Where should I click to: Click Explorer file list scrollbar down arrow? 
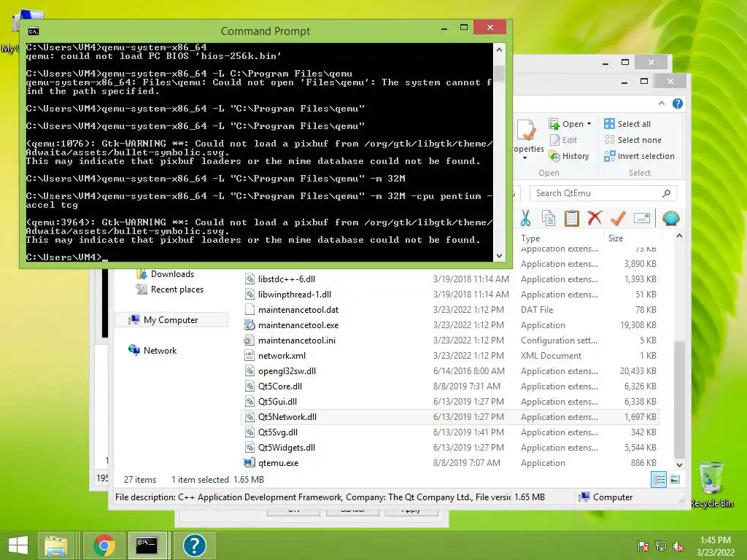click(x=680, y=464)
